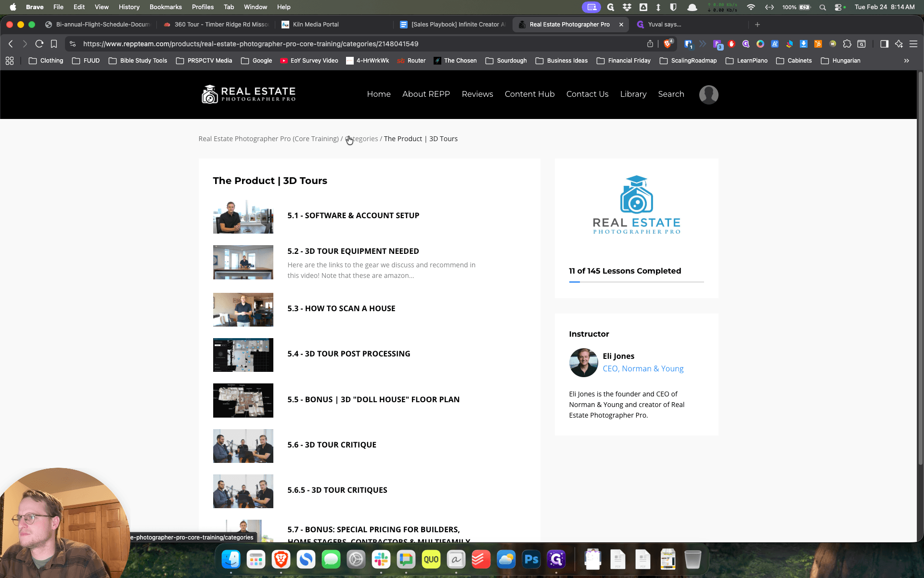Open lesson 5.3 How to Scan a House
This screenshot has height=578, width=924.
341,309
